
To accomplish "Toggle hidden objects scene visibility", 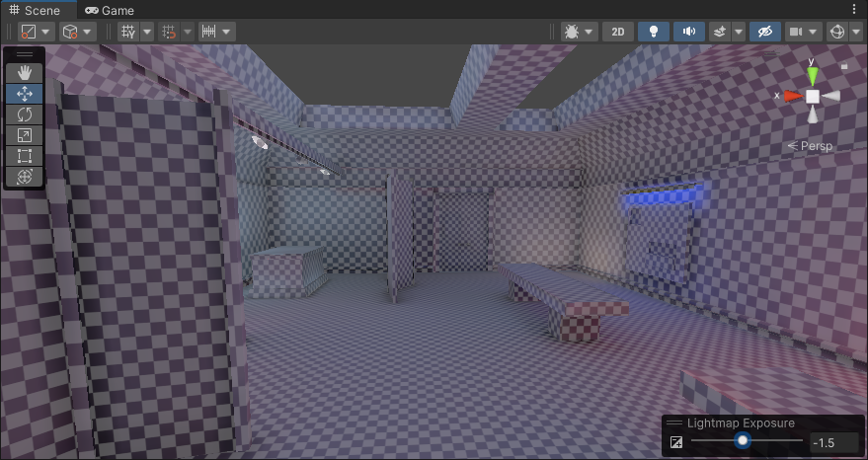I will coord(763,32).
